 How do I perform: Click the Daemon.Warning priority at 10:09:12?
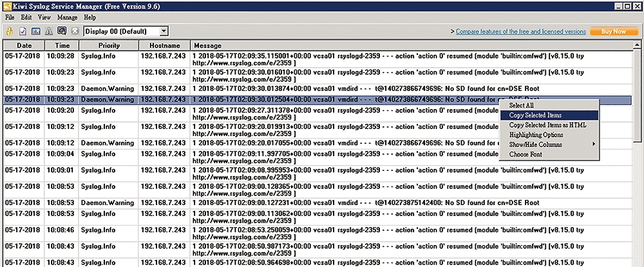click(x=108, y=143)
